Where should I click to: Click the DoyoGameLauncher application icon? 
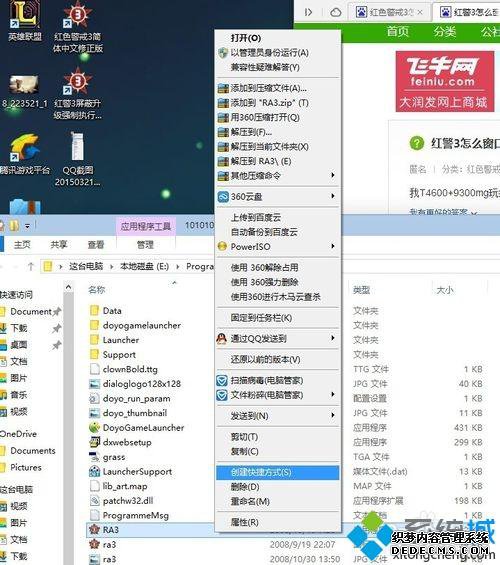94,428
